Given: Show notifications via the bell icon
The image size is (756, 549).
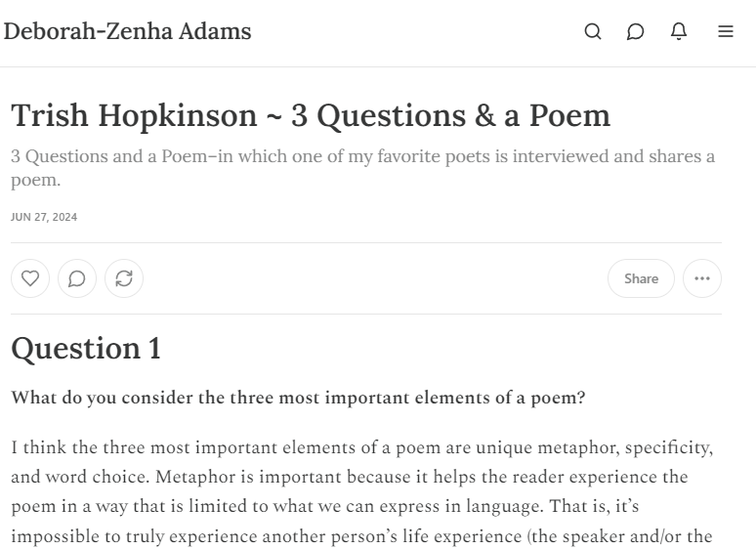Looking at the screenshot, I should (x=679, y=32).
